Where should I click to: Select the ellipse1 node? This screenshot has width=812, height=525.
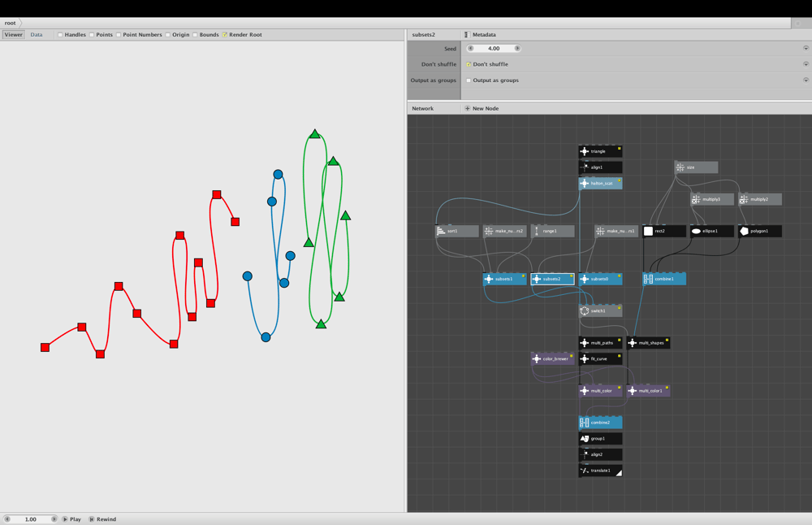(712, 231)
